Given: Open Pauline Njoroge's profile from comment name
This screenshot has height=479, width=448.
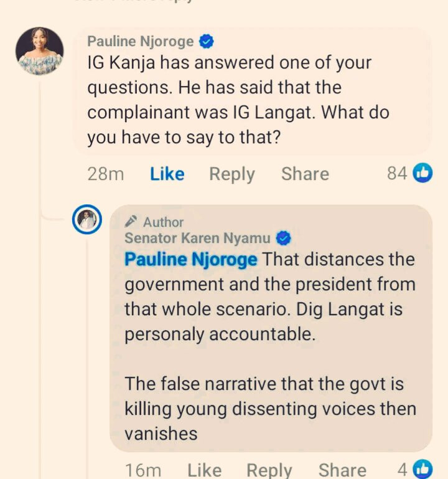Looking at the screenshot, I should (140, 42).
